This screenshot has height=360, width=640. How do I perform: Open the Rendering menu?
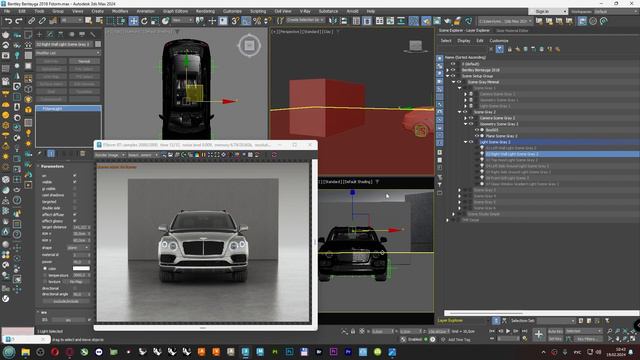(205, 11)
